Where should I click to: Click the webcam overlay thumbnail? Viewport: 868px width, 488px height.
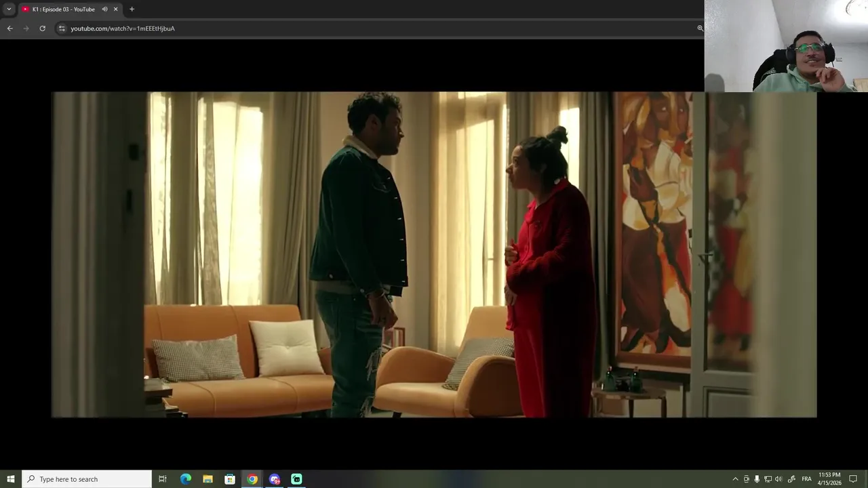786,46
